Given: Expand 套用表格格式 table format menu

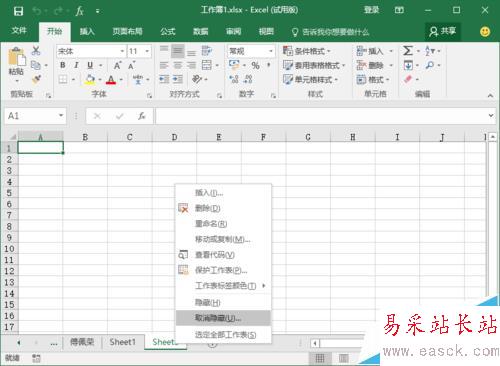Looking at the screenshot, I should click(x=314, y=65).
